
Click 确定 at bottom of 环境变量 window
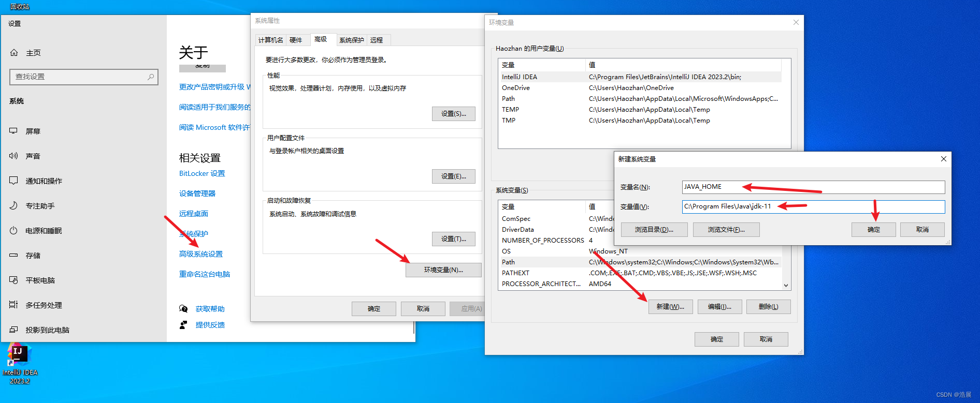click(x=717, y=339)
